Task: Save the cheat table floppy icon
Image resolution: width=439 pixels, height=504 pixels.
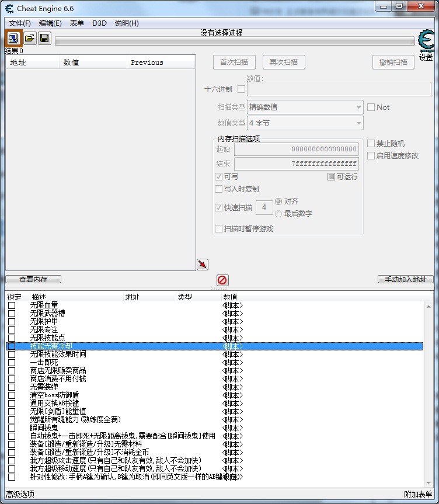Action: (44, 38)
